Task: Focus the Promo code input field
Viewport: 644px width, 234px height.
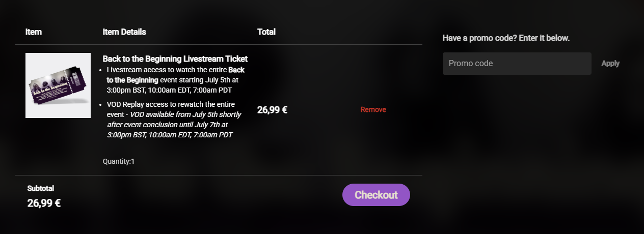Action: [517, 64]
